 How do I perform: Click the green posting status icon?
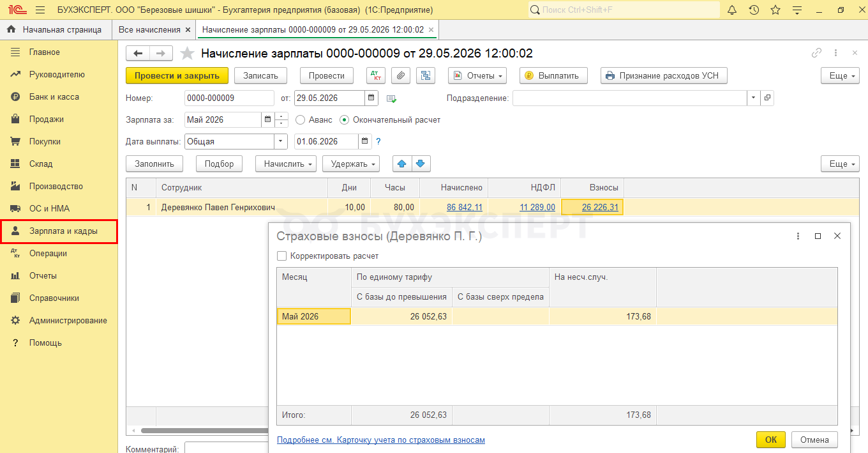(x=391, y=99)
